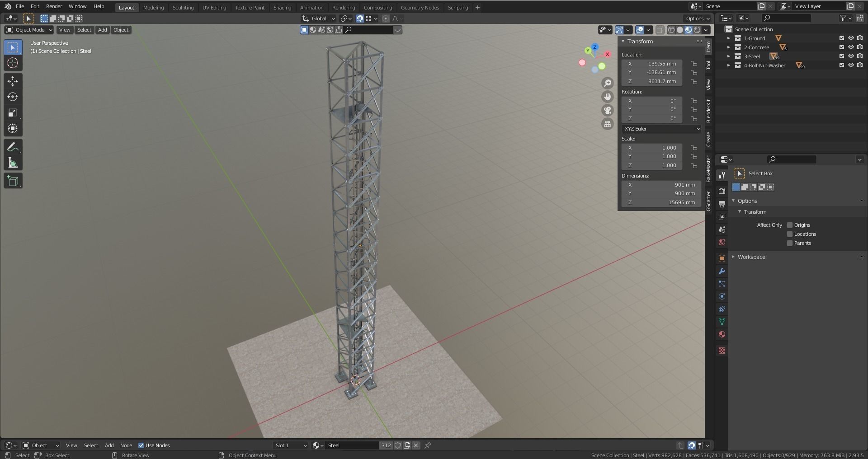Image resolution: width=868 pixels, height=459 pixels.
Task: Switch to Shading workspace tab
Action: coord(282,8)
